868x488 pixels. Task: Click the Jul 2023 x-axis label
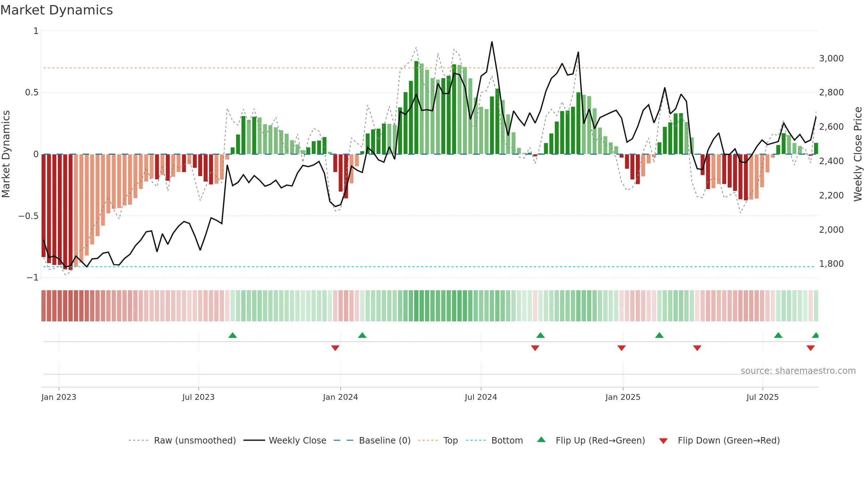tap(198, 397)
